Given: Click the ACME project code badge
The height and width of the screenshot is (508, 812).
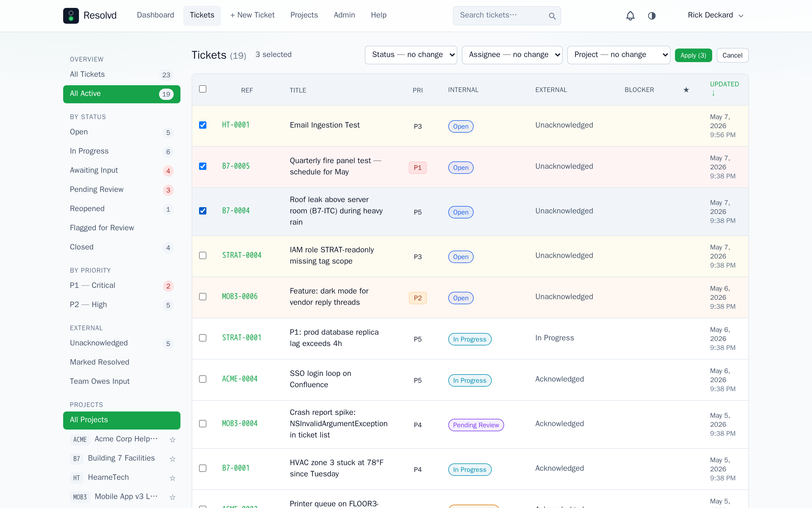Looking at the screenshot, I should click(80, 439).
